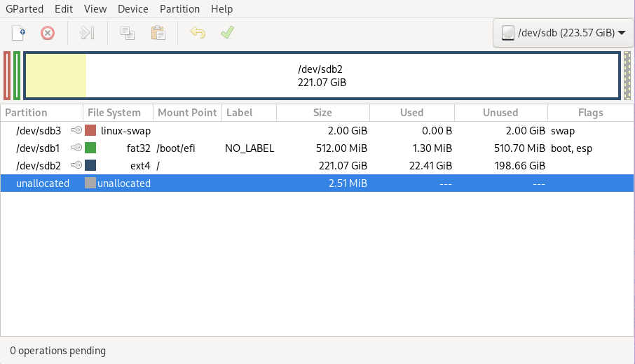Open the Partition menu
This screenshot has height=364, width=635.
coord(179,9)
